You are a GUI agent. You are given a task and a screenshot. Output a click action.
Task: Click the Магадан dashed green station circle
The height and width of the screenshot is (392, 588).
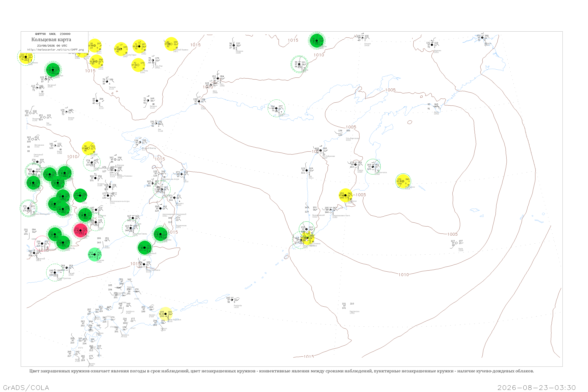point(276,108)
